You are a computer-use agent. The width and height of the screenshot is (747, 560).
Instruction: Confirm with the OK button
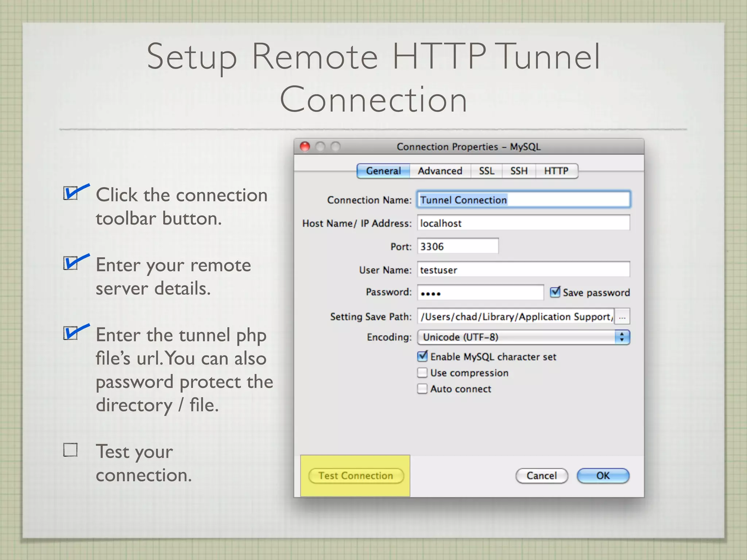tap(603, 476)
